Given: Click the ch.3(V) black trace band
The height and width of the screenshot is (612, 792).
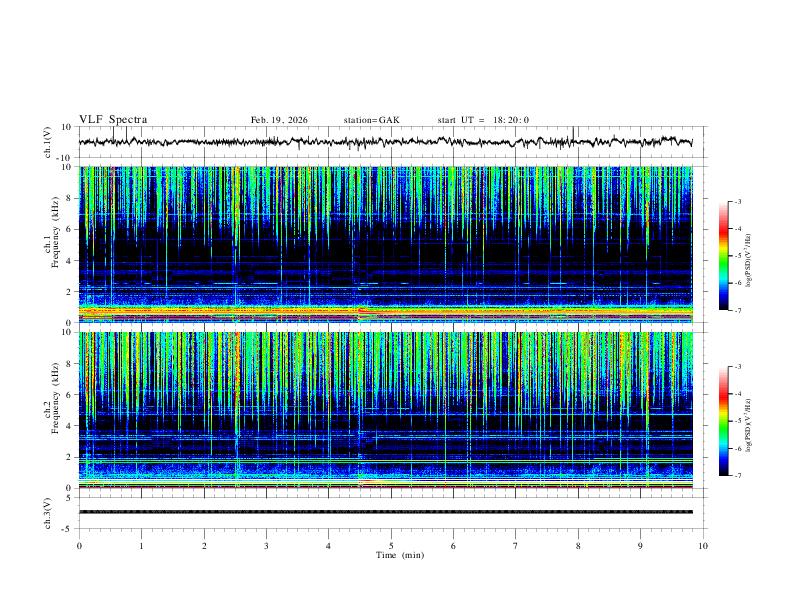Looking at the screenshot, I should [386, 512].
